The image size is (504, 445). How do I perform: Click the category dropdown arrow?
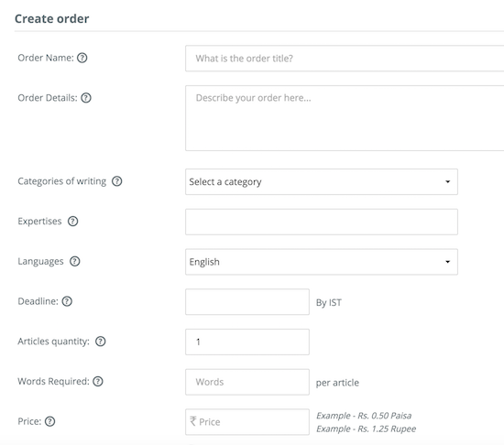click(x=447, y=181)
